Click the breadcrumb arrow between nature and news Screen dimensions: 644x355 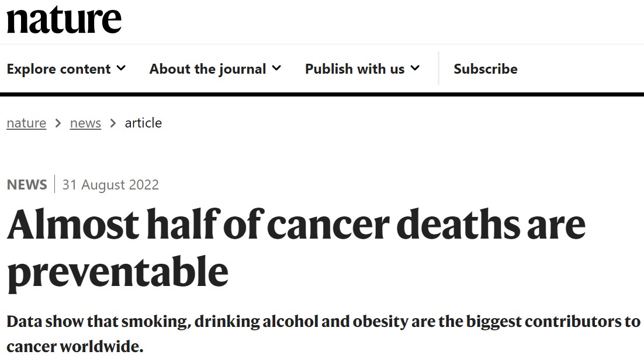click(x=58, y=123)
